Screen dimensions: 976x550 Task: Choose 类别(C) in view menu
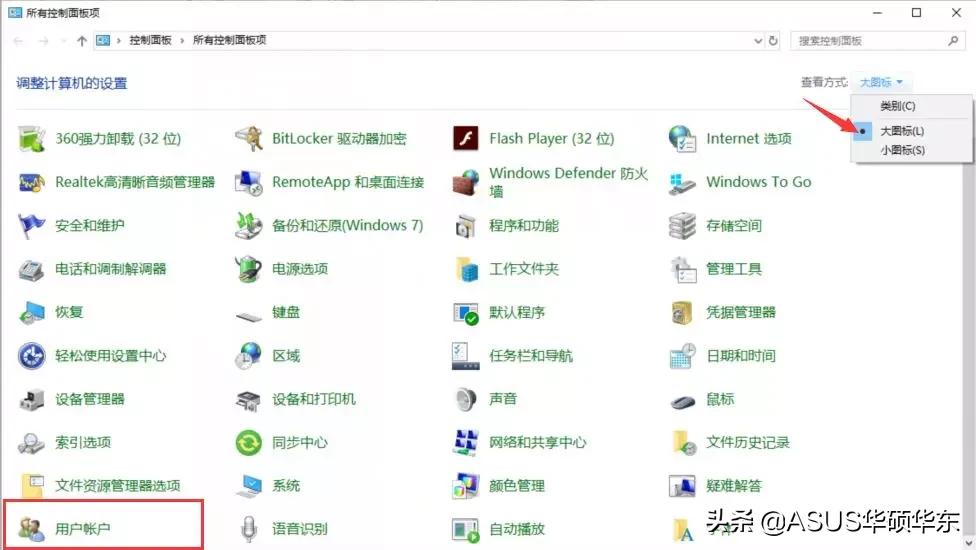[897, 106]
